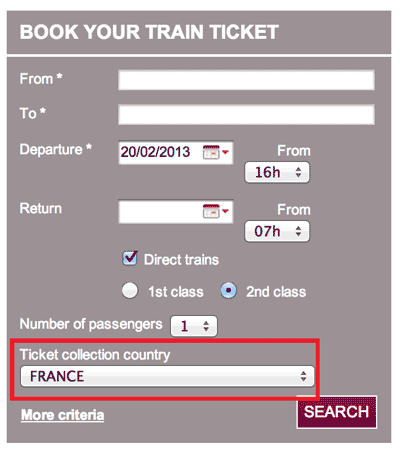Screen dimensions: 400x449
Task: Open the Return date calendar icon
Action: (x=211, y=211)
